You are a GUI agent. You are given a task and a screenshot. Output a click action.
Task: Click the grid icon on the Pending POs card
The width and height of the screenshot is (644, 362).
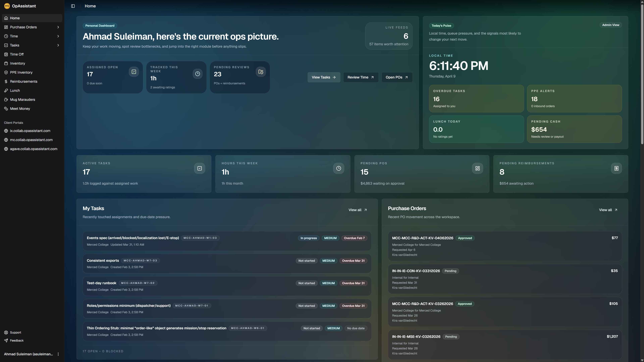[477, 168]
